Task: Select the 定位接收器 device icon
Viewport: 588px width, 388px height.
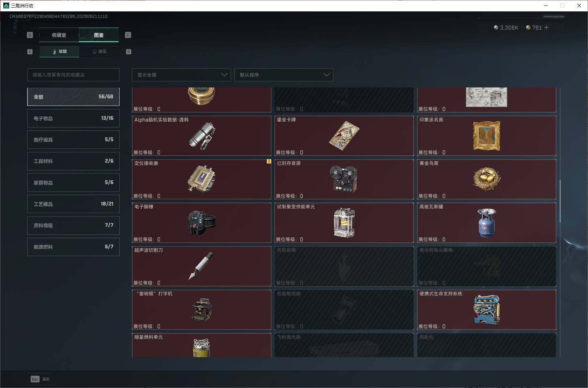Action: [202, 179]
